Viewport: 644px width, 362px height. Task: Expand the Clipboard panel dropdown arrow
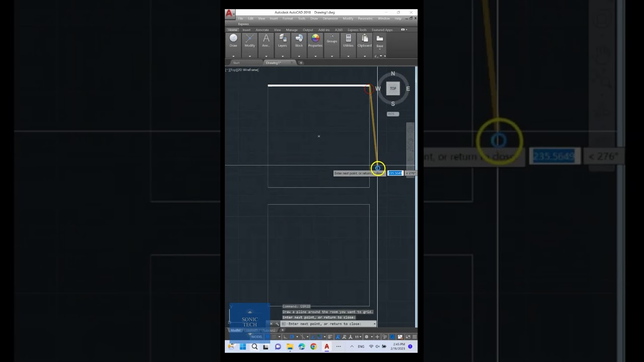365,56
